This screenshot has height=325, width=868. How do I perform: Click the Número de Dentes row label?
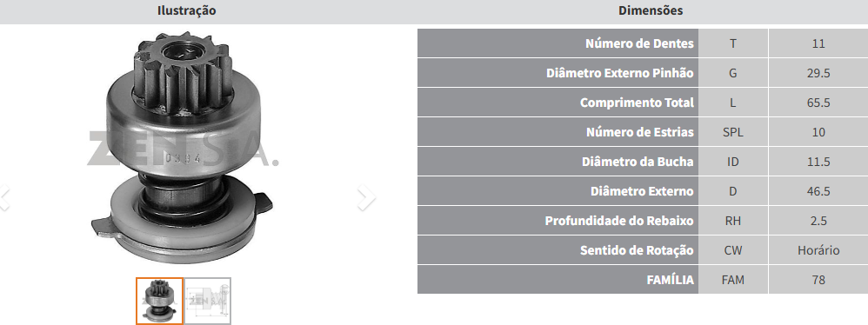pyautogui.click(x=639, y=43)
